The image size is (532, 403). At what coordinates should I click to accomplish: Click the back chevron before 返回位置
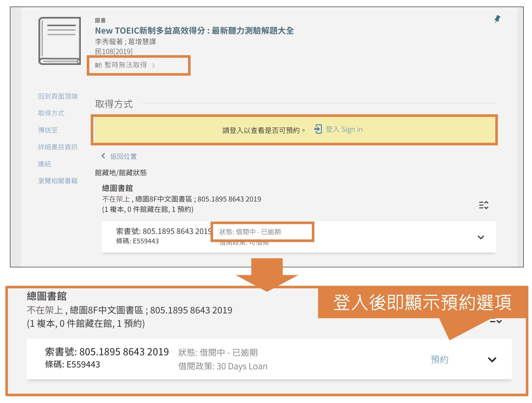[103, 156]
